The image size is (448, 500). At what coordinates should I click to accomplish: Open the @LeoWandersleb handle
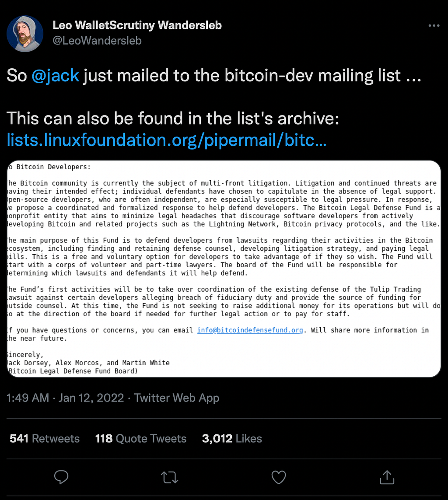(x=97, y=41)
